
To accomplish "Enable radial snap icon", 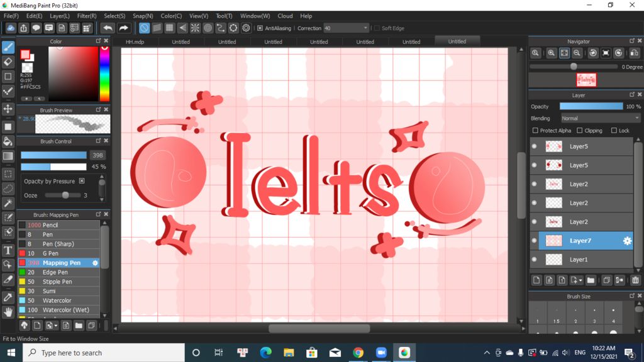I will (195, 28).
